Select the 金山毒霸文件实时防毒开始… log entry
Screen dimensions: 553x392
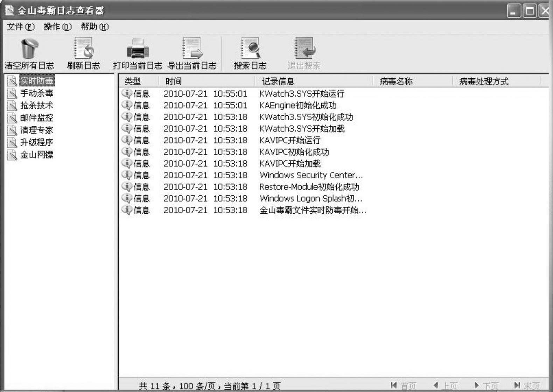click(313, 210)
